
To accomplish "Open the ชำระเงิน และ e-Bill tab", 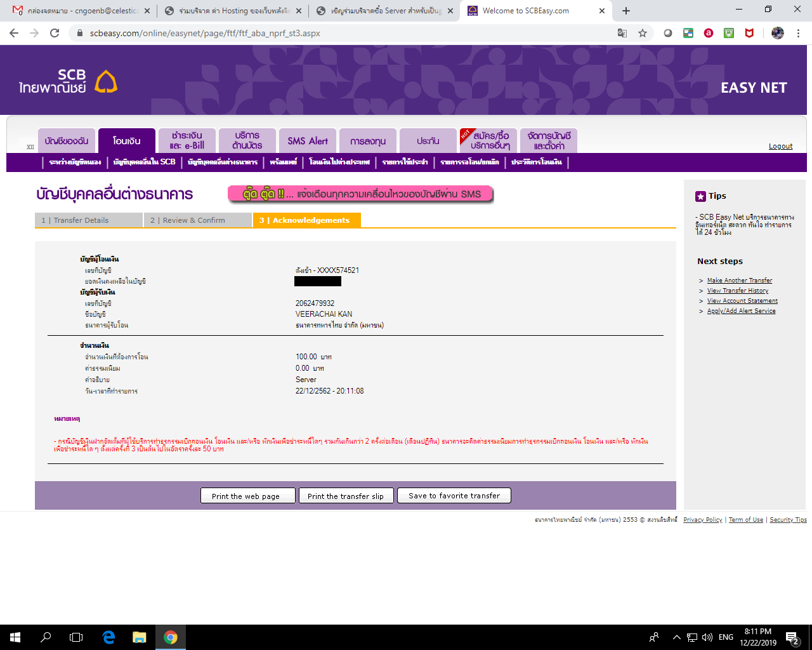I will [x=187, y=141].
